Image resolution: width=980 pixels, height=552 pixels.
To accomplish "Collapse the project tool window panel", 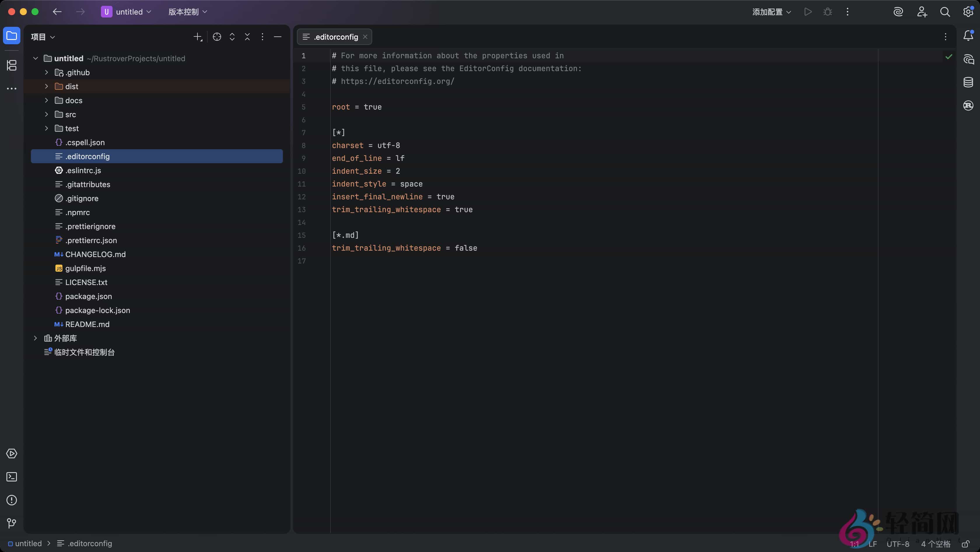I will tap(278, 37).
